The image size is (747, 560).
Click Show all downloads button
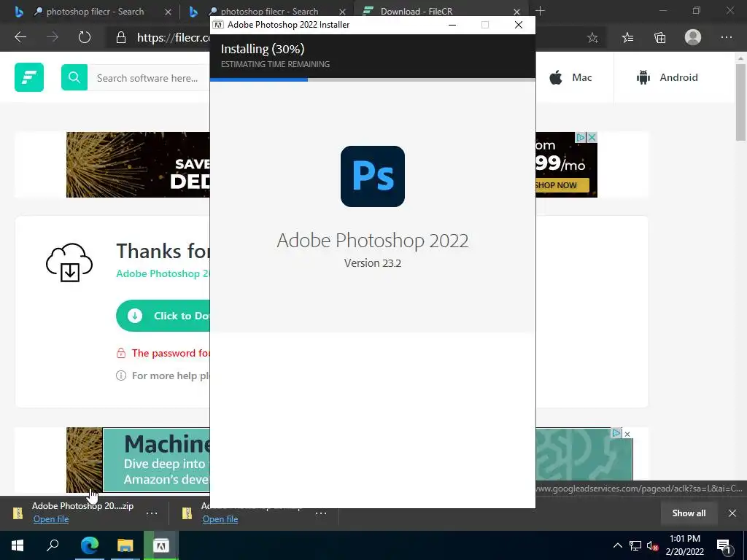(x=689, y=513)
